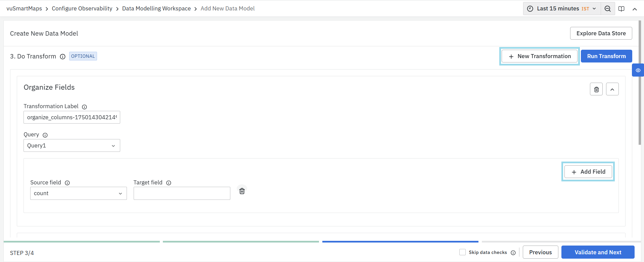Screen dimensions: 644x262
Task: Navigate to Configure Observability breadcrumb
Action: pyautogui.click(x=82, y=8)
